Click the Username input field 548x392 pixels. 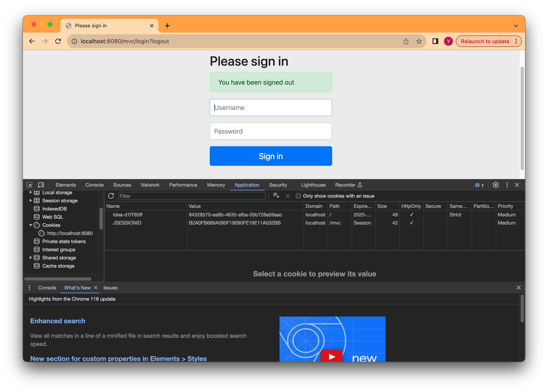tap(271, 108)
